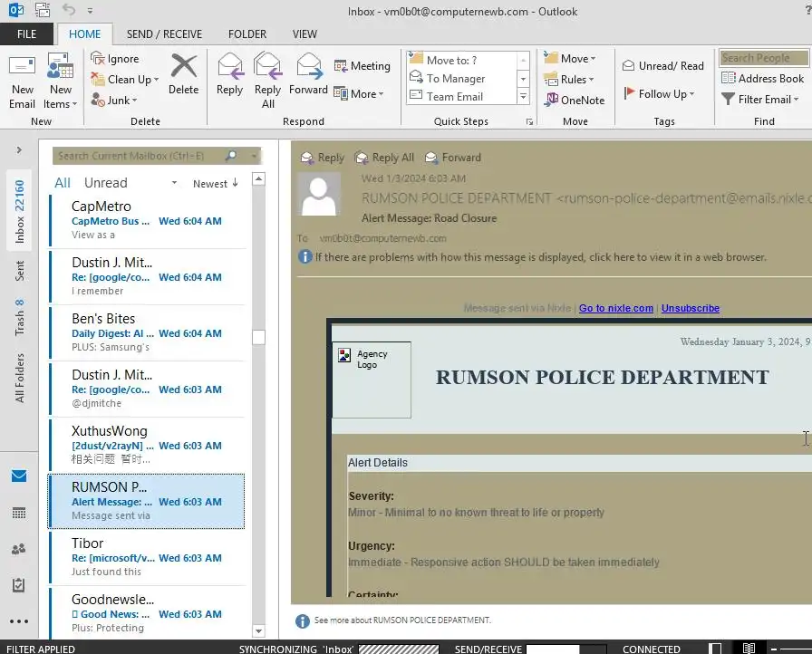Switch to People view icon
The image size is (812, 654).
tap(19, 549)
